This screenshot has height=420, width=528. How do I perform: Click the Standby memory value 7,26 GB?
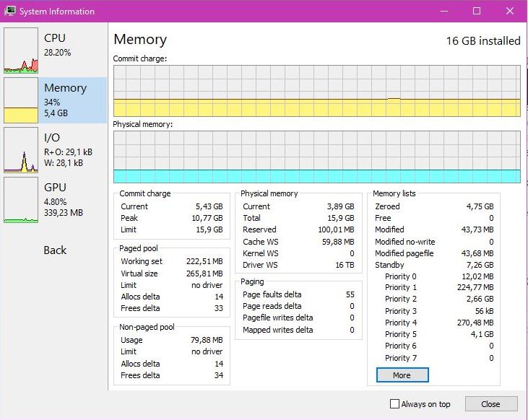pos(480,265)
